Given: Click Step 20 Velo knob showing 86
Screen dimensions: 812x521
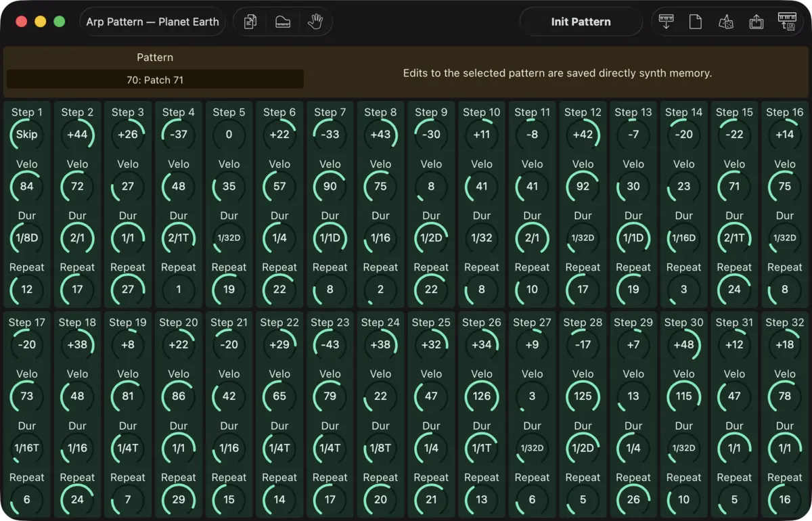Looking at the screenshot, I should 179,397.
